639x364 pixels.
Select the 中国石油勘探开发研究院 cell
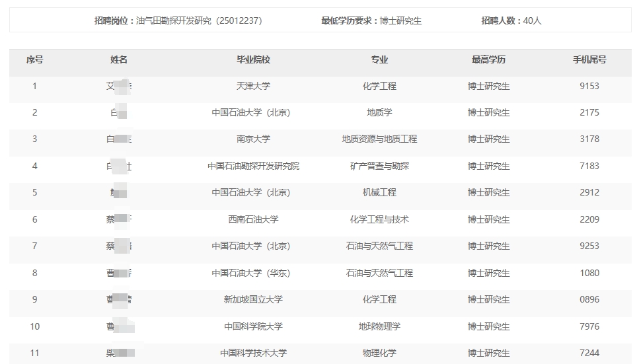pos(253,166)
